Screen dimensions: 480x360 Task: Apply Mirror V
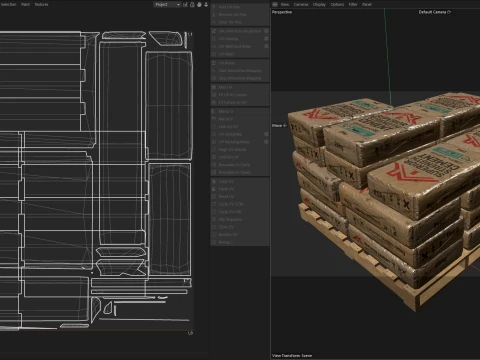pyautogui.click(x=240, y=119)
